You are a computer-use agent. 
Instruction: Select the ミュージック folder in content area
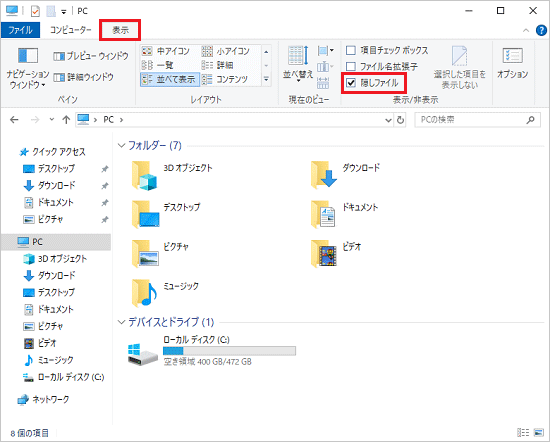click(166, 293)
